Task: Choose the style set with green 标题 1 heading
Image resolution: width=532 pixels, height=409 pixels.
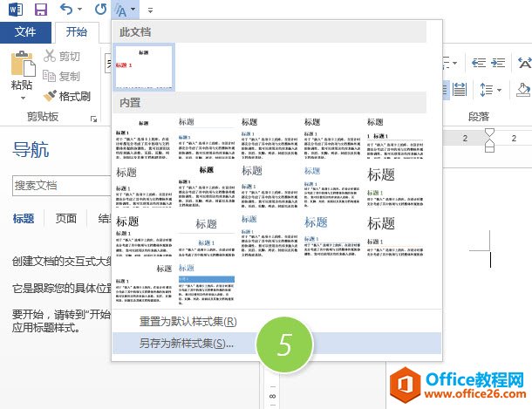Action: (x=395, y=187)
